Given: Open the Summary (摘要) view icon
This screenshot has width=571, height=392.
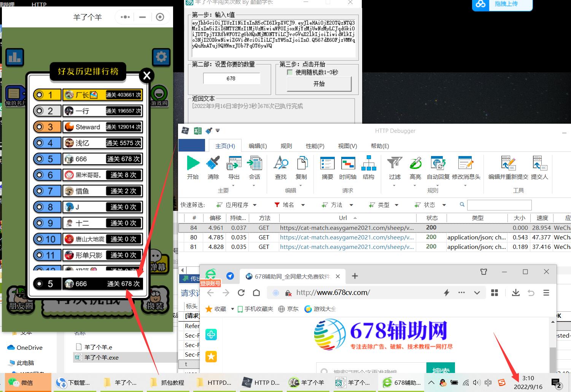Looking at the screenshot, I should [327, 163].
